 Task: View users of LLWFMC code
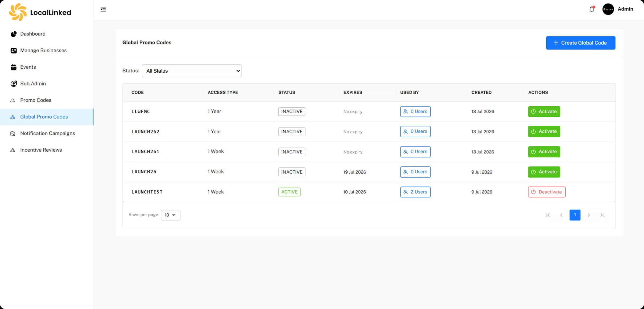pos(415,111)
